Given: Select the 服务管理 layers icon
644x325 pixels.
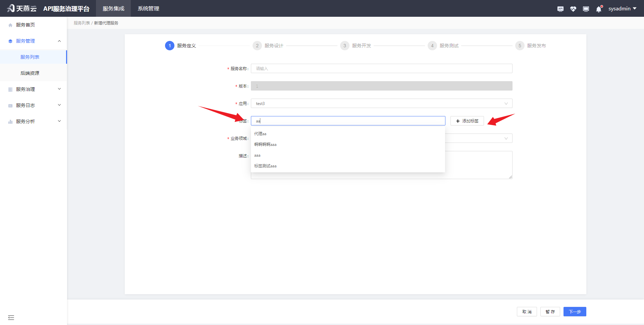Looking at the screenshot, I should click(10, 41).
